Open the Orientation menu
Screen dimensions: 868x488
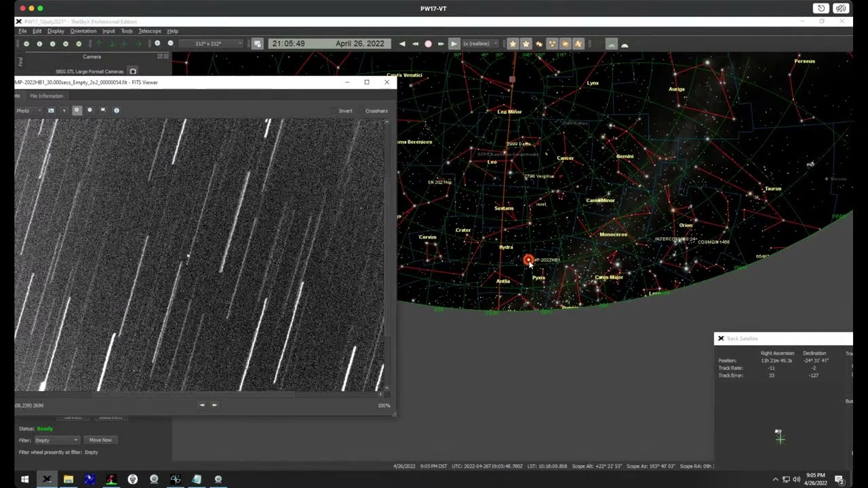point(83,31)
